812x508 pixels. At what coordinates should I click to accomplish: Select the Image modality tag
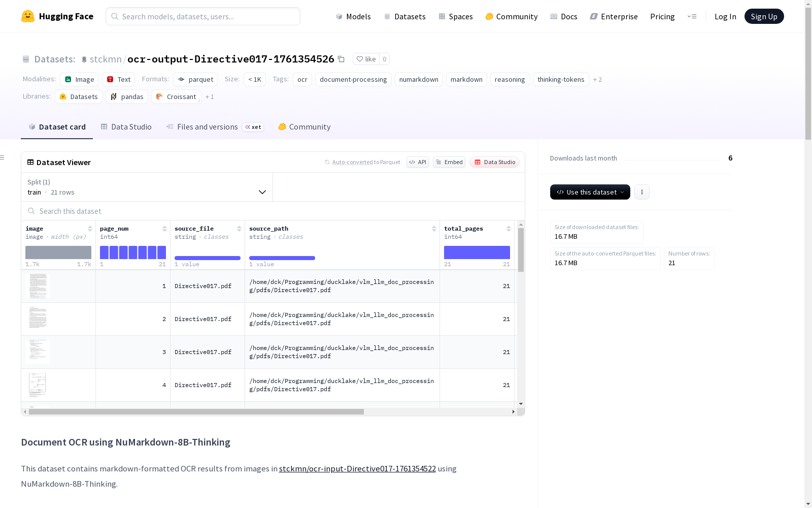(80, 79)
